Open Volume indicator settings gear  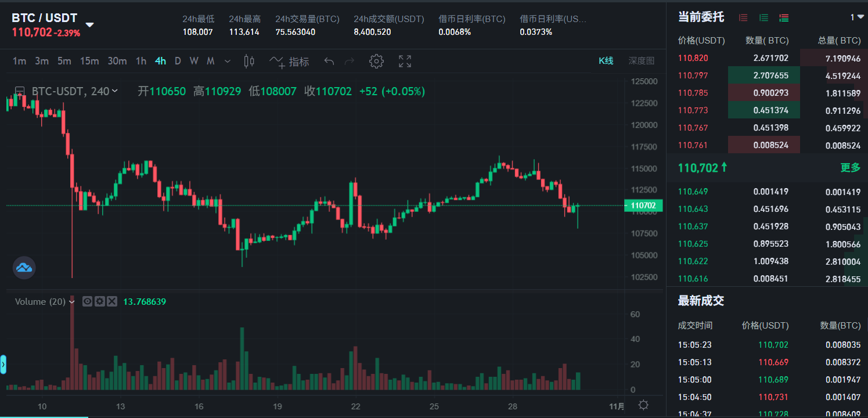(x=100, y=301)
